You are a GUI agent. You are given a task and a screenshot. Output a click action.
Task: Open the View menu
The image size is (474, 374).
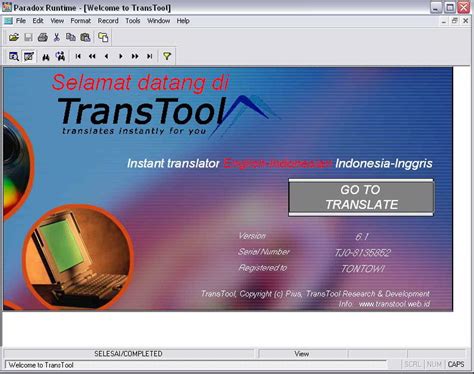[x=57, y=21]
